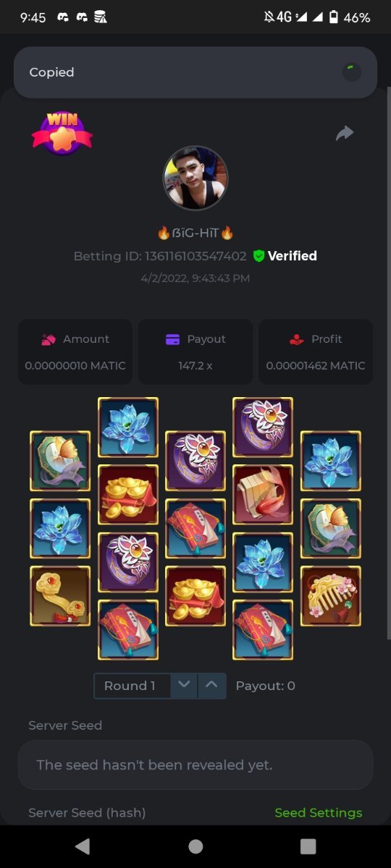Tap the Android back button

pos(83,846)
